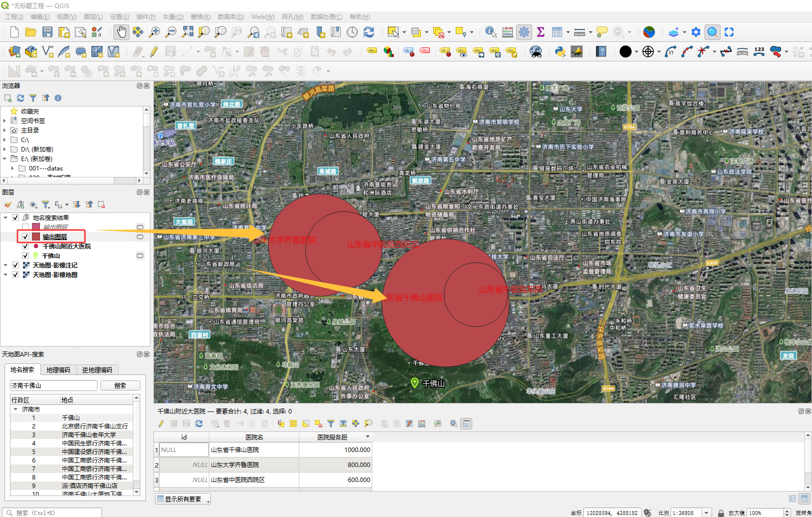The image size is (812, 517).
Task: Save the project with the floppy disk icon
Action: 47,32
